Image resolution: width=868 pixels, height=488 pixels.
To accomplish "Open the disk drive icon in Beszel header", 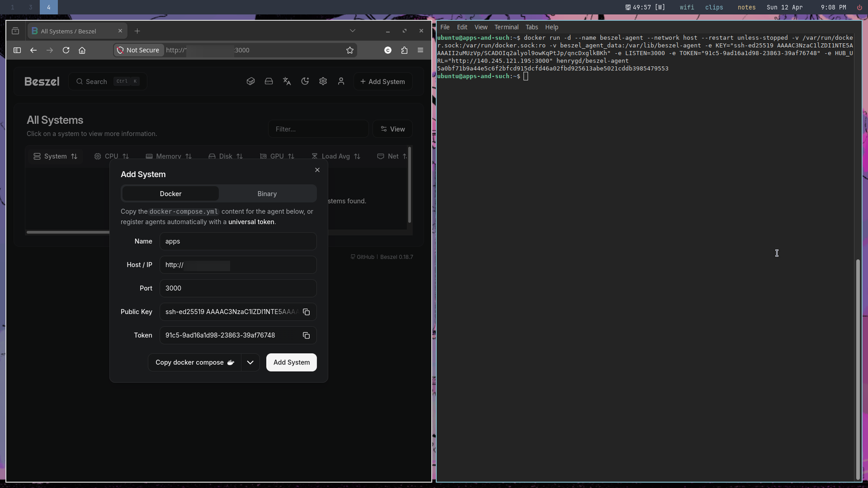I will (x=269, y=82).
